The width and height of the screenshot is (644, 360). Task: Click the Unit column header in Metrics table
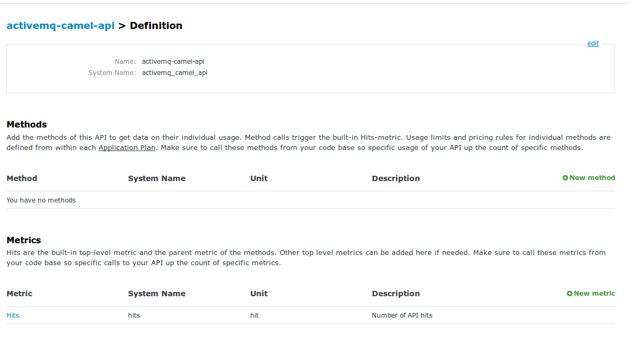(259, 293)
